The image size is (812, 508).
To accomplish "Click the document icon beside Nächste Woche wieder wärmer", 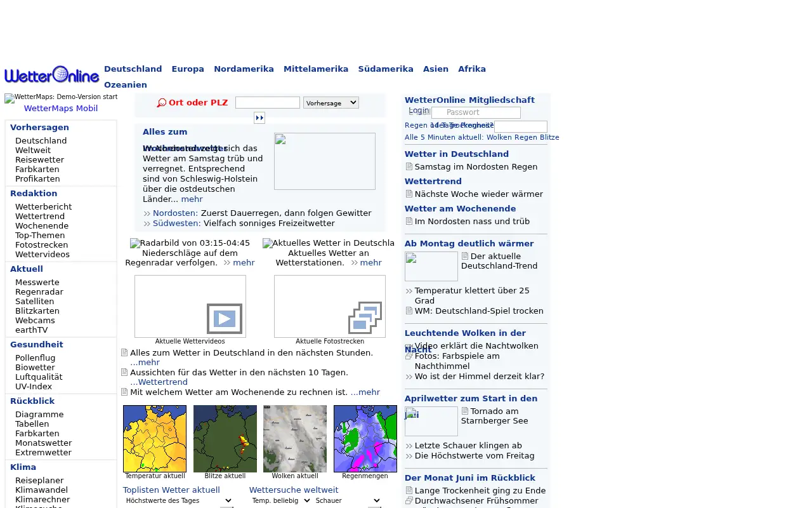I will tap(409, 194).
